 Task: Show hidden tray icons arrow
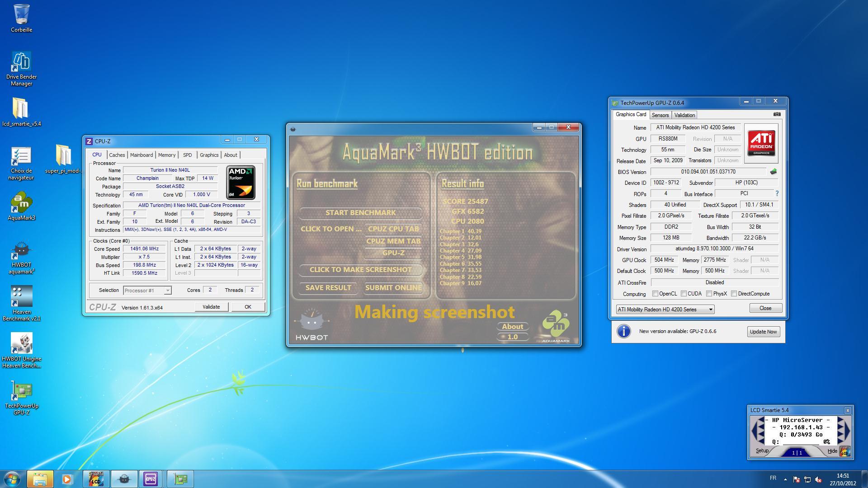pyautogui.click(x=785, y=479)
